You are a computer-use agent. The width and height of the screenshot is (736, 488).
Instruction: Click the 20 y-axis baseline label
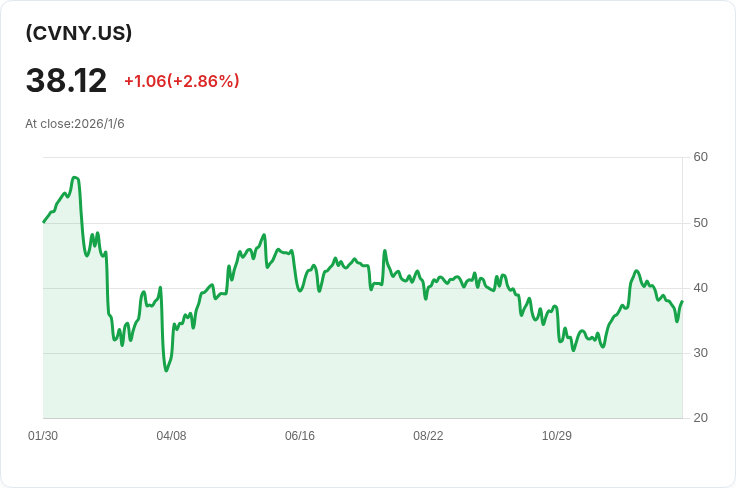tap(700, 418)
